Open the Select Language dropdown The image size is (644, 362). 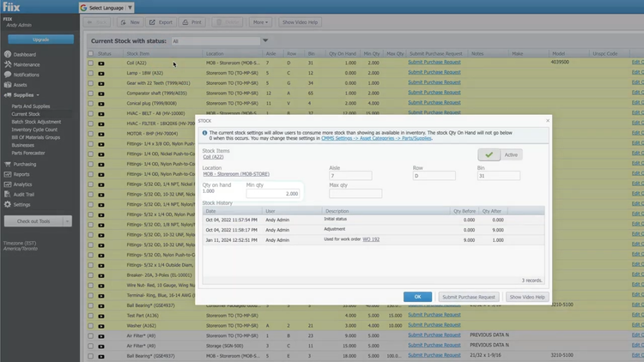click(108, 8)
